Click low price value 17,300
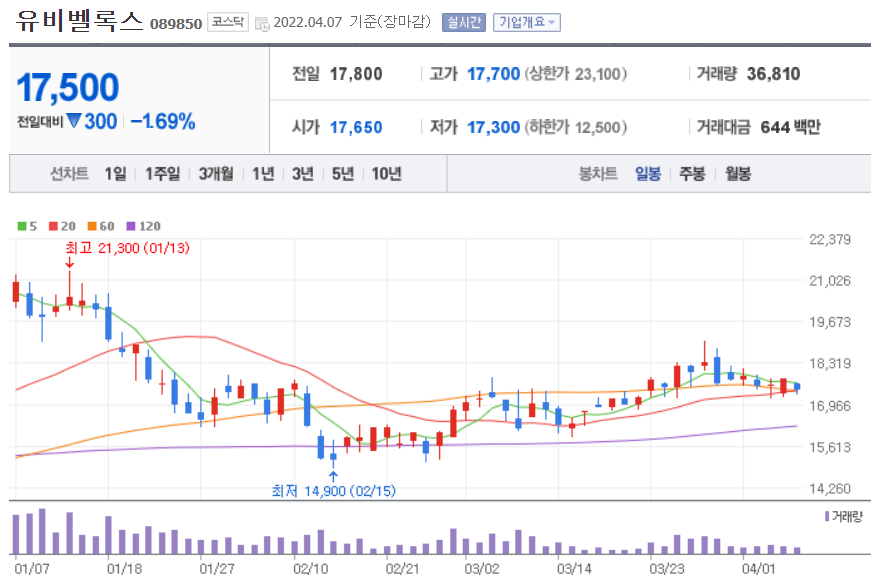Screen dimensions: 871x581 coord(493,128)
